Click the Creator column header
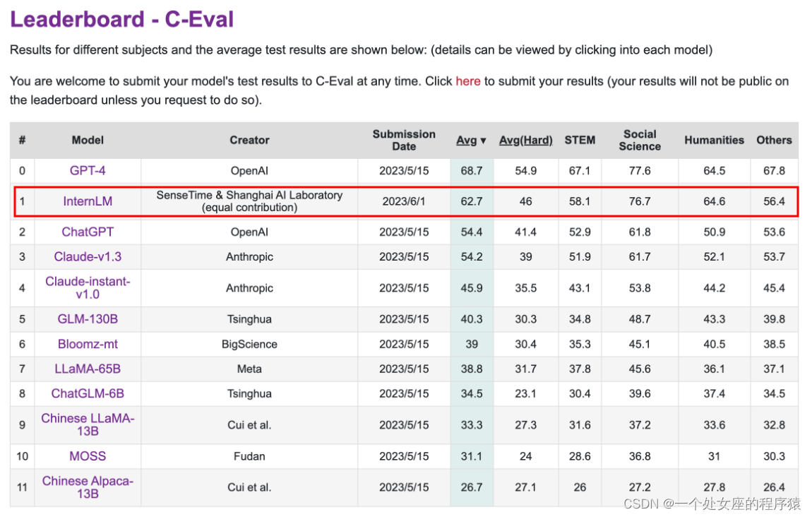Viewport: 812px width, 517px height. pyautogui.click(x=249, y=140)
